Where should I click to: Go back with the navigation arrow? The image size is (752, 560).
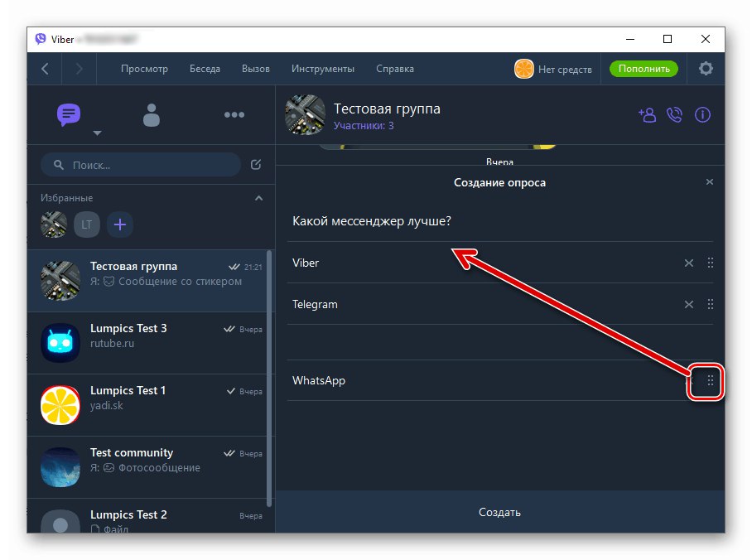45,69
